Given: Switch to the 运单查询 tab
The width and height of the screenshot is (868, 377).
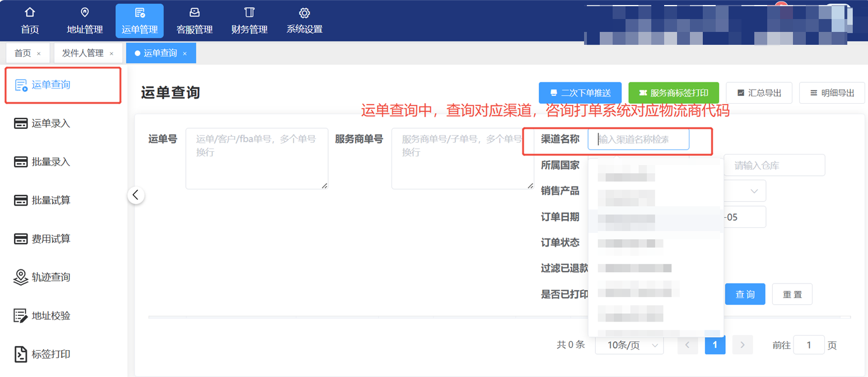Looking at the screenshot, I should [160, 53].
